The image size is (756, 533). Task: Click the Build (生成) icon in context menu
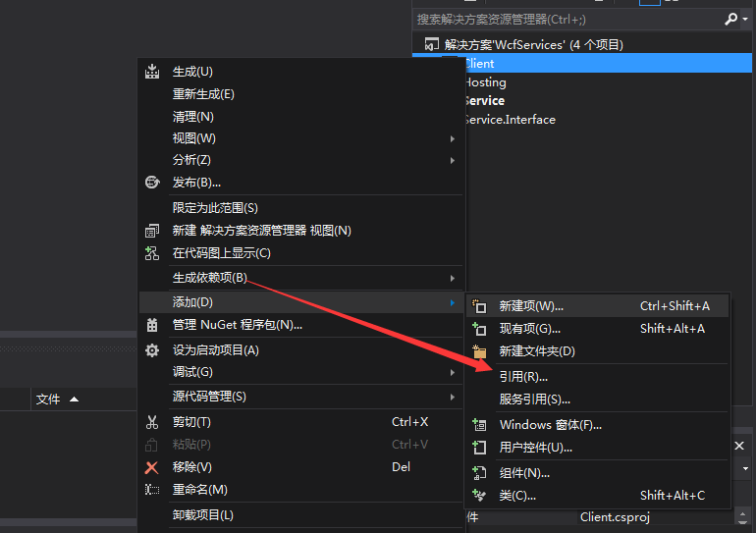coord(152,72)
